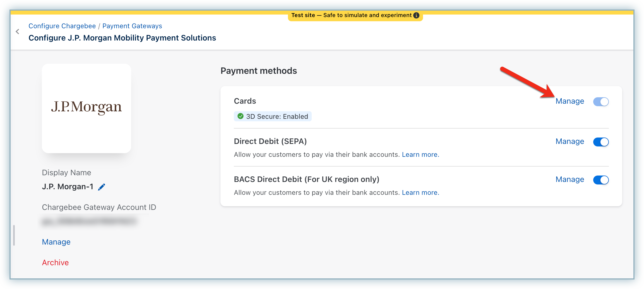Click Manage under Gateway Account ID
644x289 pixels.
[x=56, y=242]
